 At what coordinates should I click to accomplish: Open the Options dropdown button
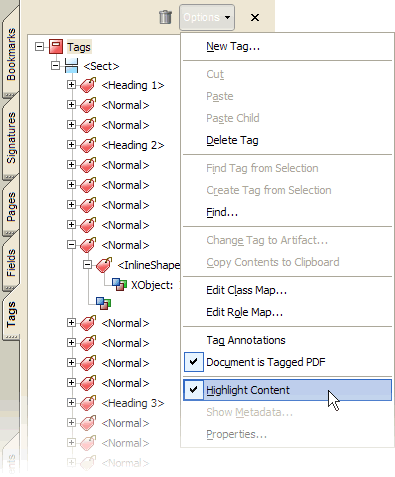click(x=207, y=17)
